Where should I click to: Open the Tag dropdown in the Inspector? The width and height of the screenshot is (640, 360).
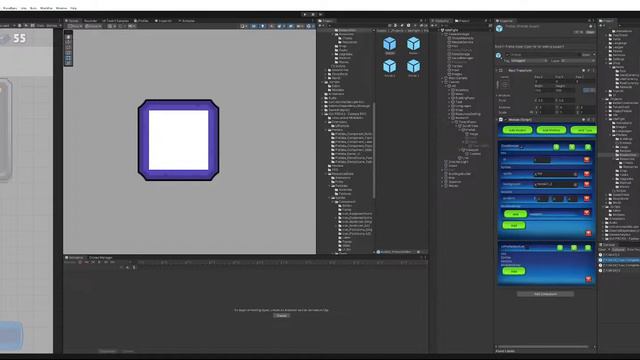[529, 61]
